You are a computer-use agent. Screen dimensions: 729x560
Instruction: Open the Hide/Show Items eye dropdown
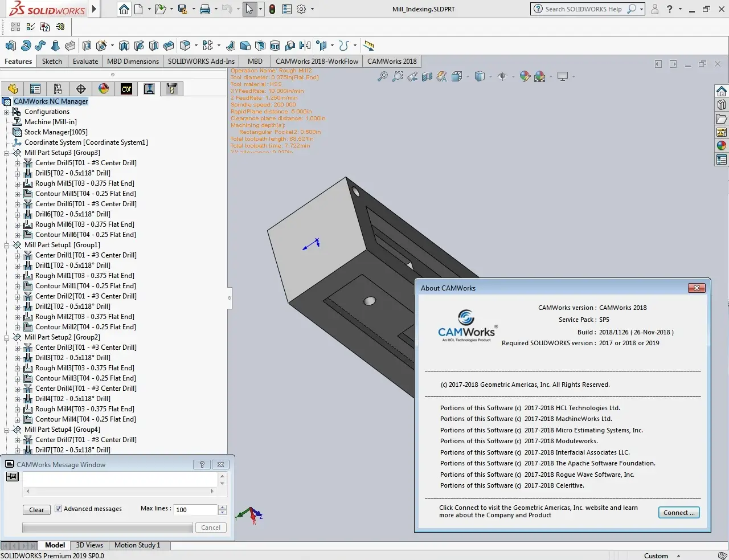pos(513,76)
